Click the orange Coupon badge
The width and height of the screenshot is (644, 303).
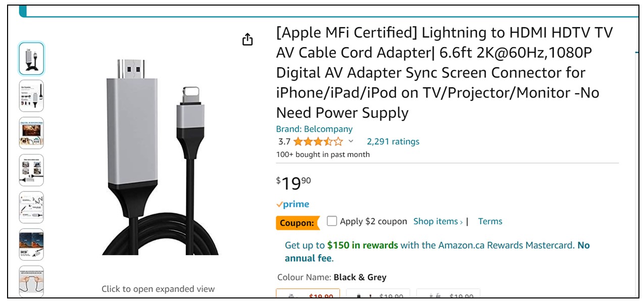click(297, 223)
